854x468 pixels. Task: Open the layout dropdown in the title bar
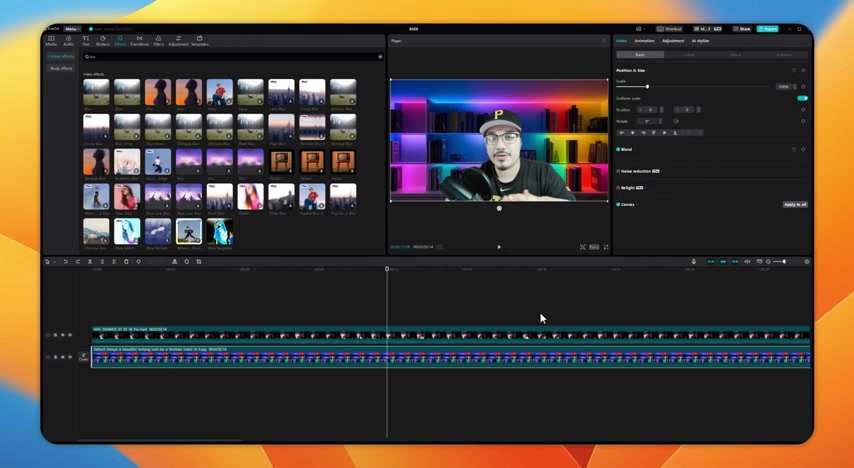pos(640,29)
